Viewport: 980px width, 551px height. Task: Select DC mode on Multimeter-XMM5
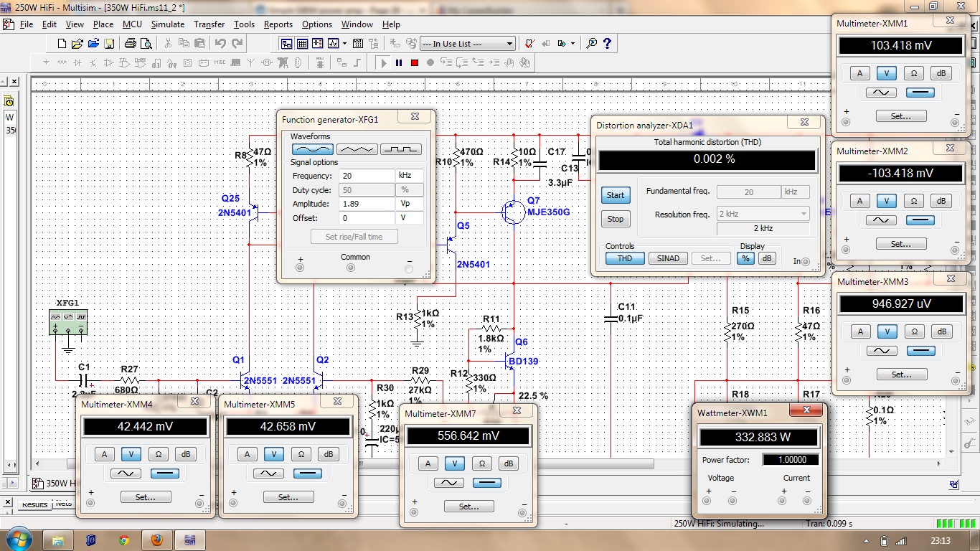tap(308, 474)
